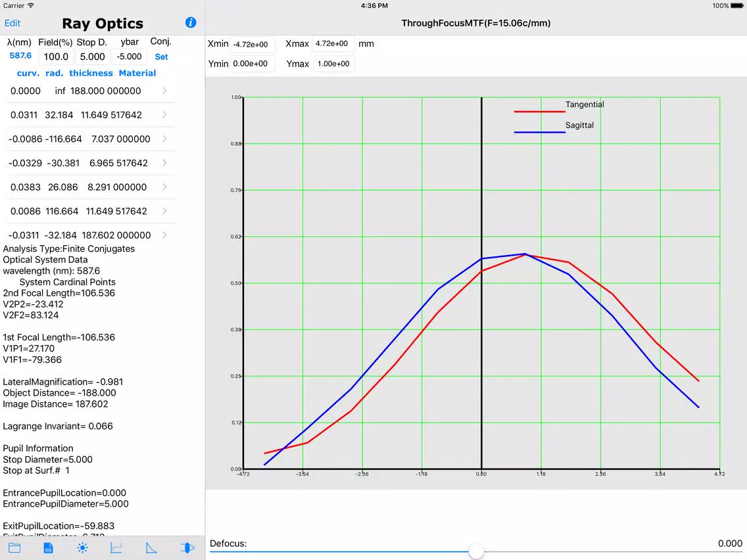Open the blue info button
This screenshot has height=560, width=747.
191,22
